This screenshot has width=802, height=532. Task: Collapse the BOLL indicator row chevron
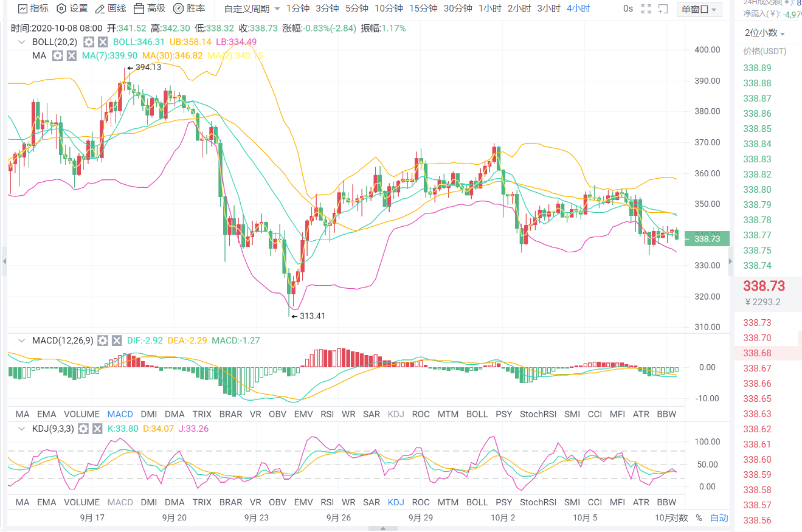click(22, 42)
